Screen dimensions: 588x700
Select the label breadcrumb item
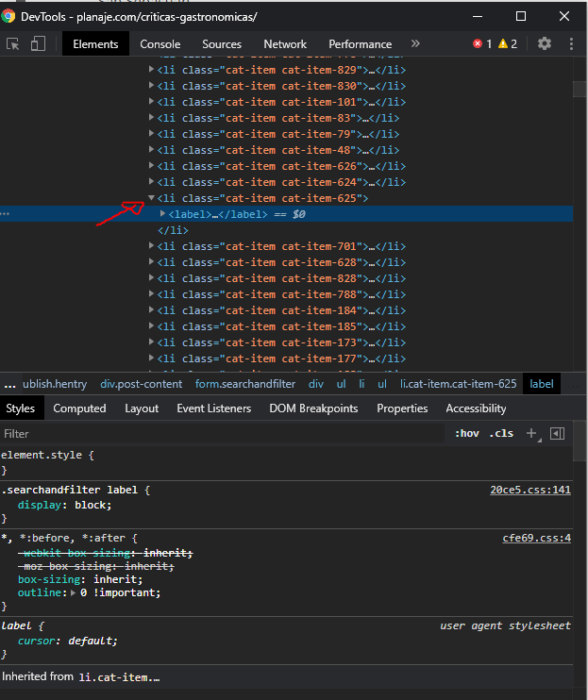(542, 384)
